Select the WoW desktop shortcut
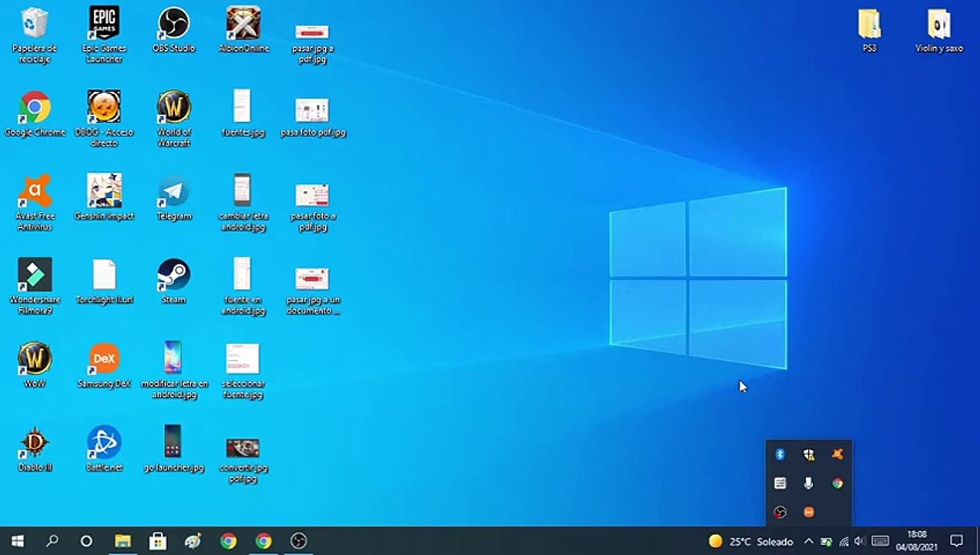Screen dimensions: 980x555 [35, 365]
